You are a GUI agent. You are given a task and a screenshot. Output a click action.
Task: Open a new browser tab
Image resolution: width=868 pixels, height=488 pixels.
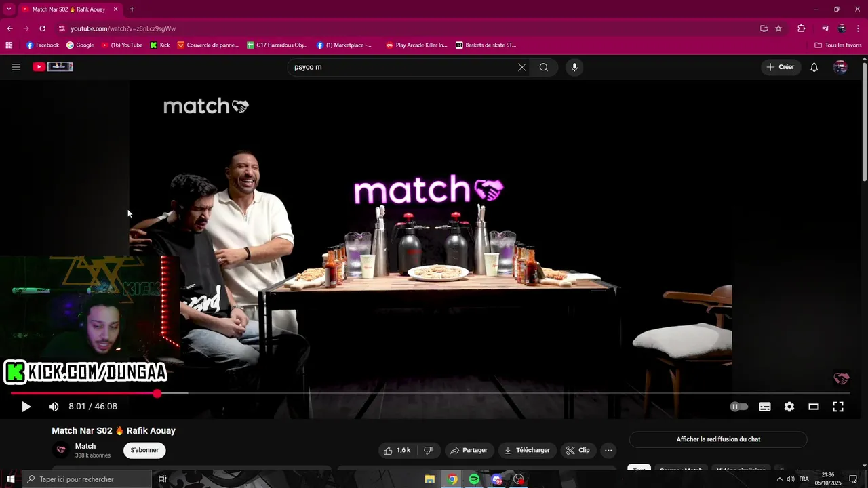132,9
